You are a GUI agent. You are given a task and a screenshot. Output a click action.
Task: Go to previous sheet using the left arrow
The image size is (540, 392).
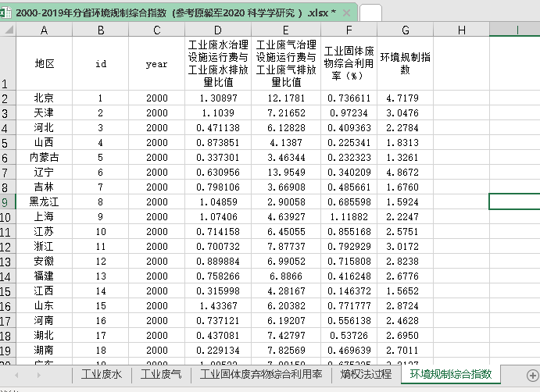[16, 375]
